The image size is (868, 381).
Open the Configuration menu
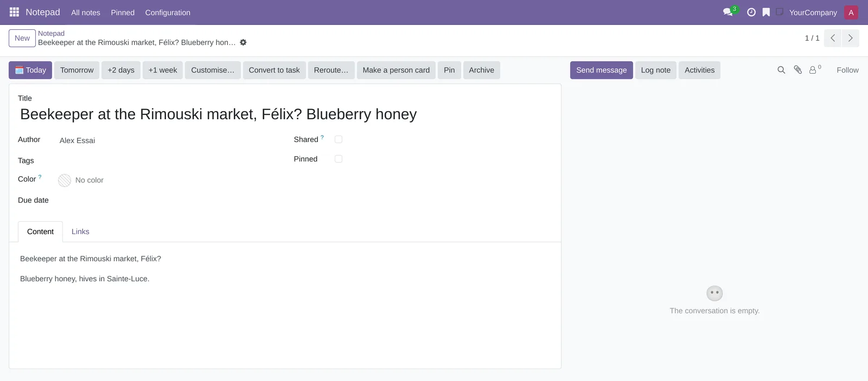point(168,12)
